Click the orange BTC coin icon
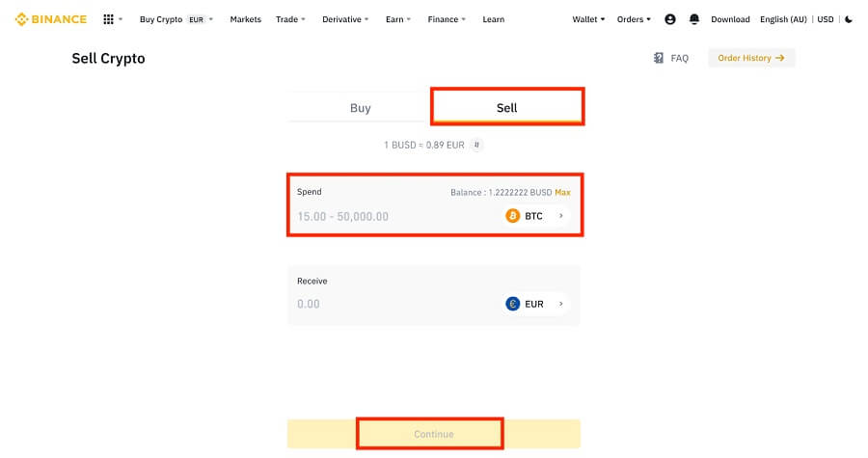The height and width of the screenshot is (458, 868). (513, 216)
